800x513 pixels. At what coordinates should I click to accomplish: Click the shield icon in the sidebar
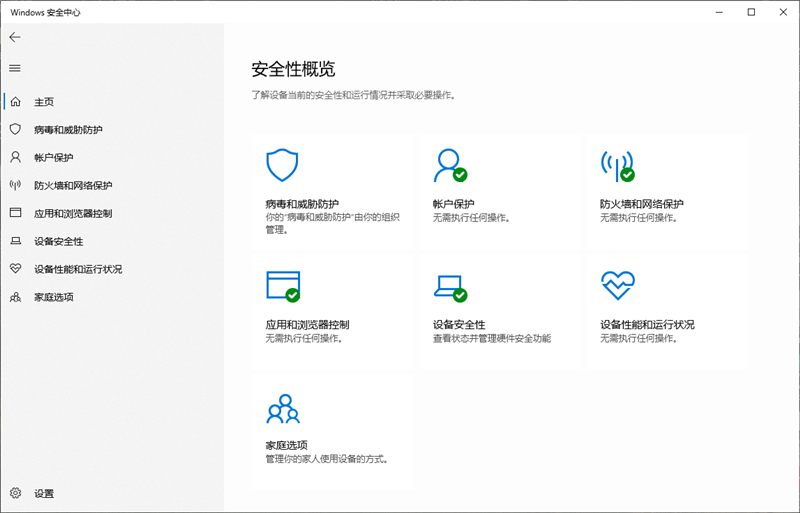click(x=15, y=129)
